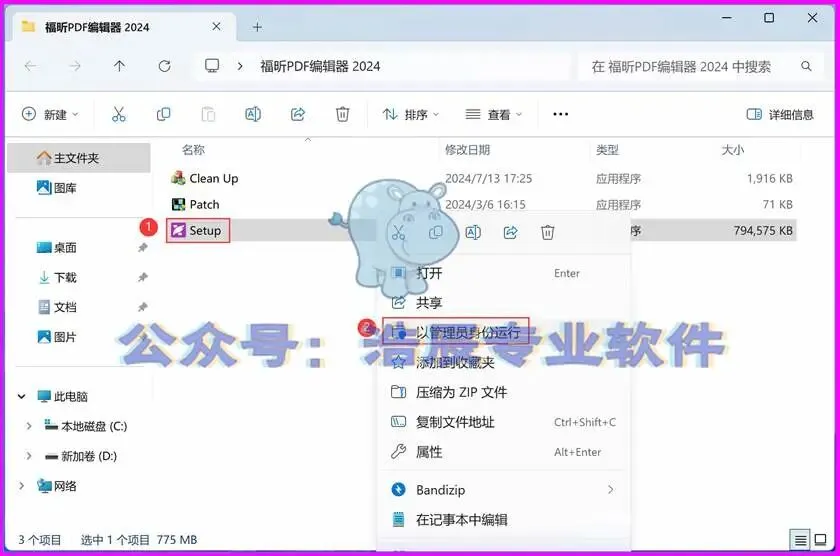Viewport: 840px width, 556px height.
Task: Click the Share icon in the context menu top row
Action: (511, 232)
